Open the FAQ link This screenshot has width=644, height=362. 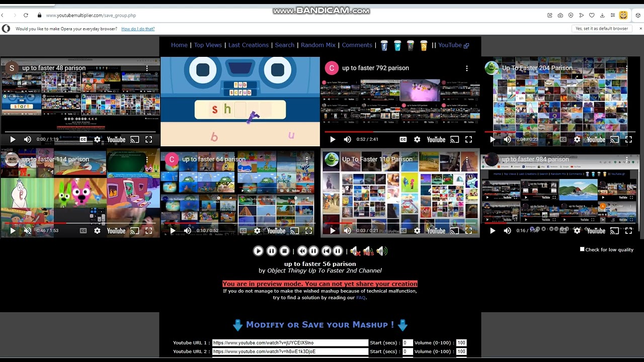pos(361,298)
